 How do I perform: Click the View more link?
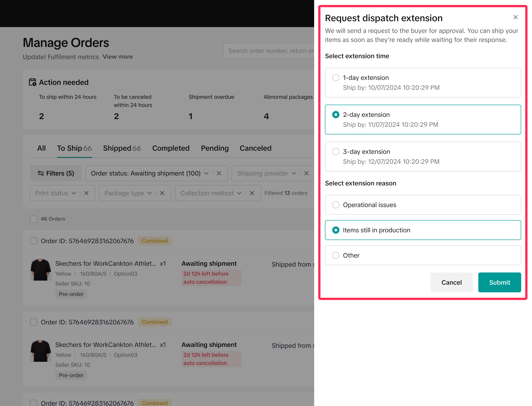(x=118, y=57)
